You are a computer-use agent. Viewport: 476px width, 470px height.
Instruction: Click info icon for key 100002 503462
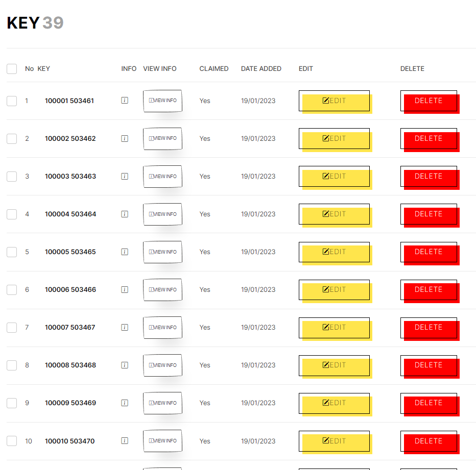[x=125, y=139]
